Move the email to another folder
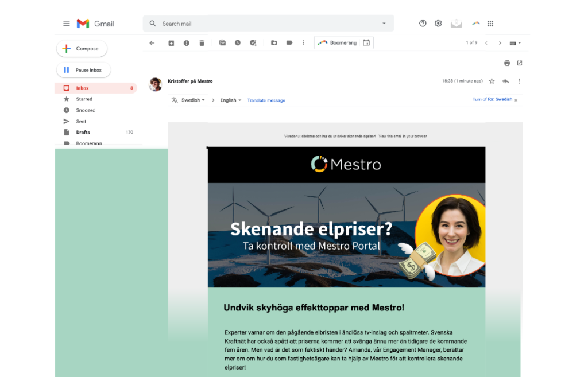 (x=274, y=42)
